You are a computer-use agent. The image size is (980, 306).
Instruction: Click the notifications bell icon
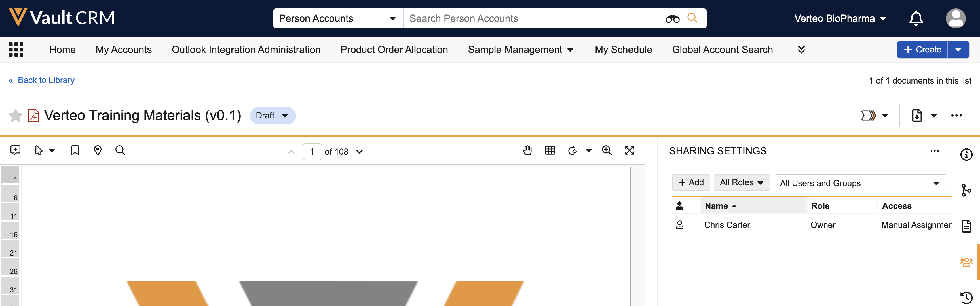pyautogui.click(x=916, y=18)
